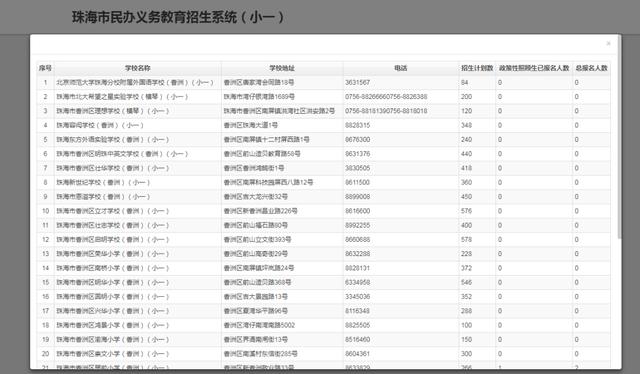Click phone number 6334958

tap(358, 283)
